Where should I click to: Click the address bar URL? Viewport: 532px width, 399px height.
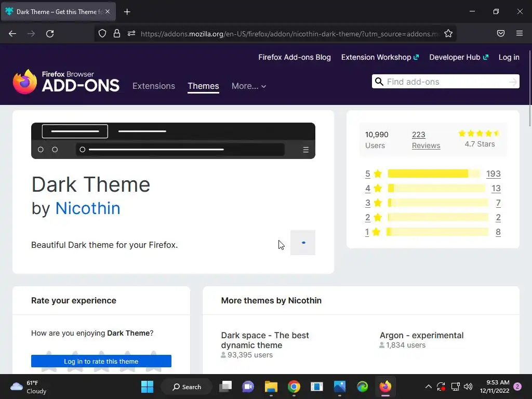click(x=290, y=34)
